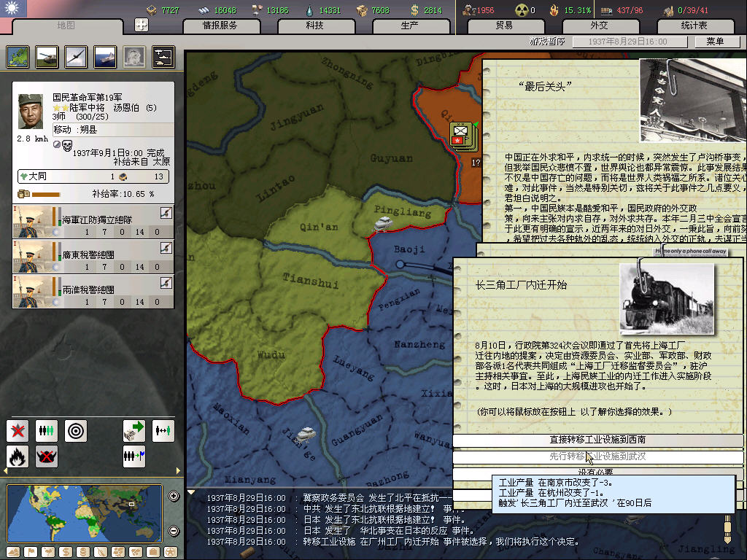Click the scorched earth flame icon
Viewport: 747px width, 560px height.
(18, 456)
